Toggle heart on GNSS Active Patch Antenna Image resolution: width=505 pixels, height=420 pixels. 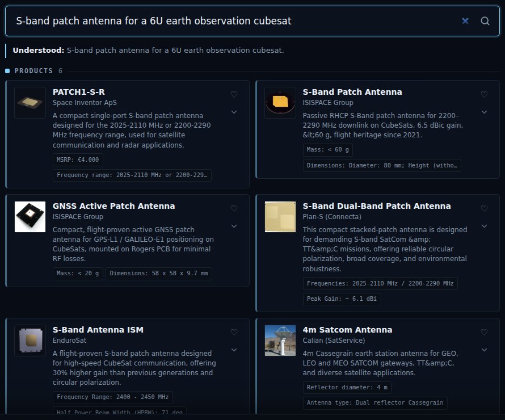234,208
